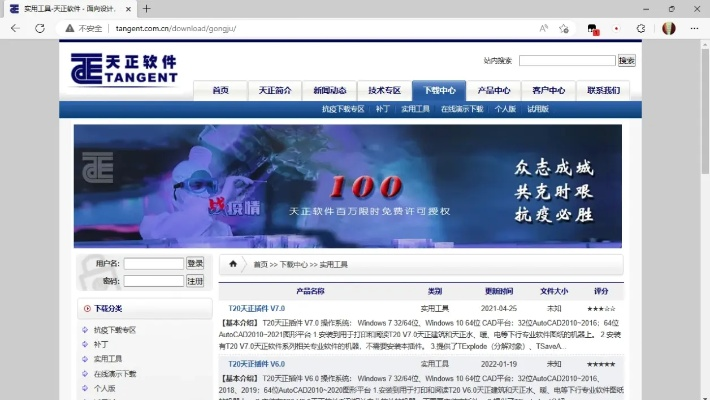Go to 技术专区 menu item

point(384,90)
